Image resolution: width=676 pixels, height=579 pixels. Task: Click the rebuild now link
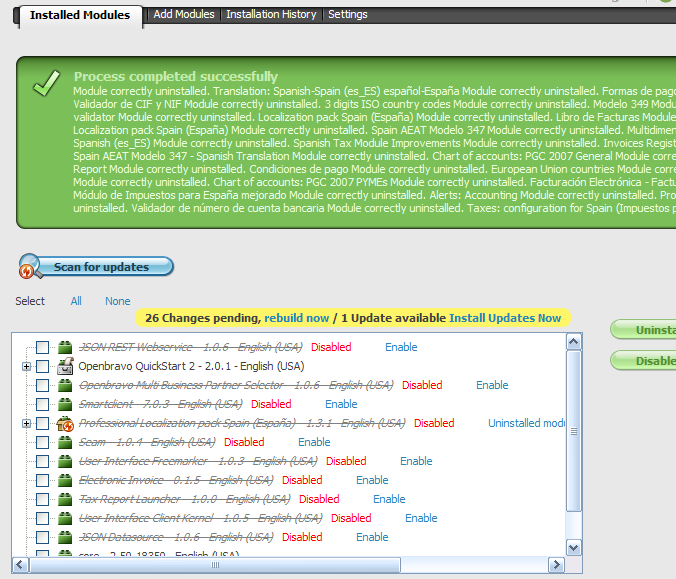coord(296,318)
